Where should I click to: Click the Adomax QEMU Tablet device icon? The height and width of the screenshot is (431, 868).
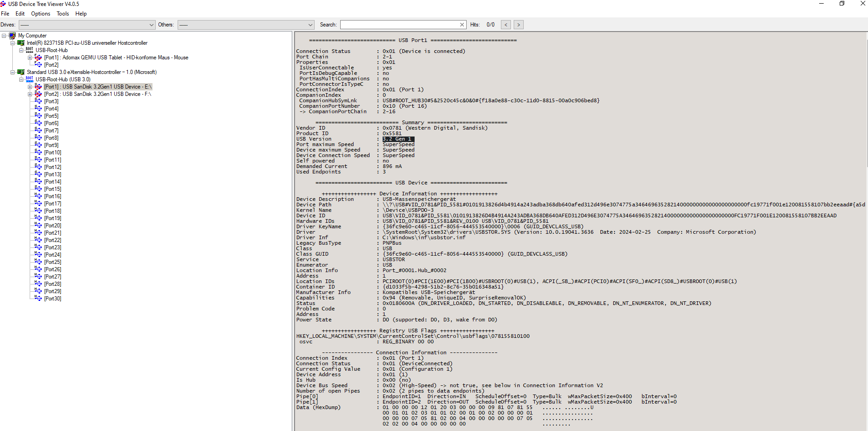[x=38, y=58]
